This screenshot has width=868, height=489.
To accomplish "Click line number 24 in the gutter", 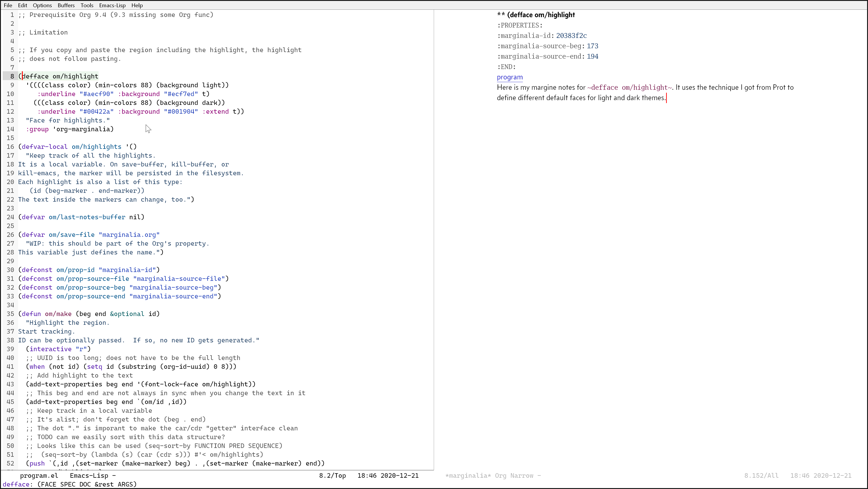I will tap(10, 217).
